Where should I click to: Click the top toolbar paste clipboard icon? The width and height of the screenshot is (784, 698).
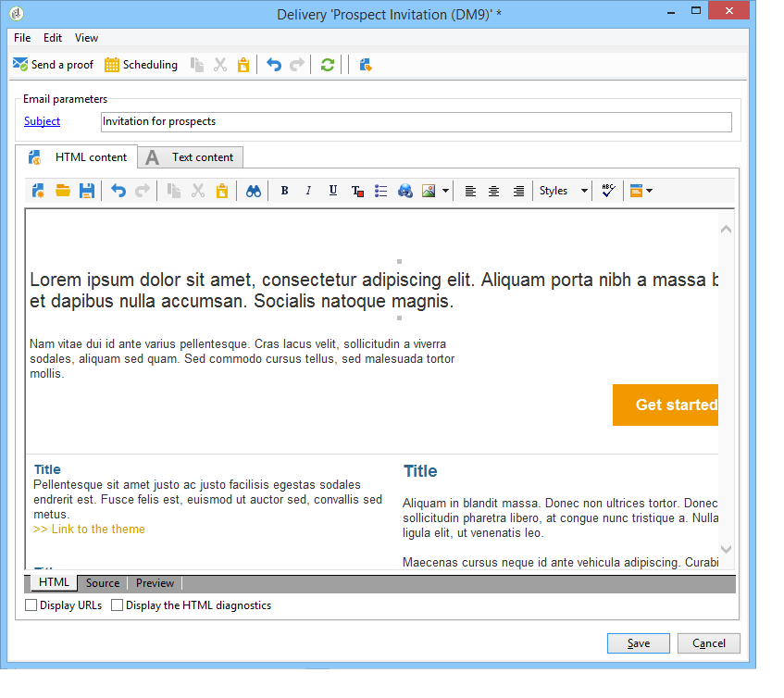243,65
